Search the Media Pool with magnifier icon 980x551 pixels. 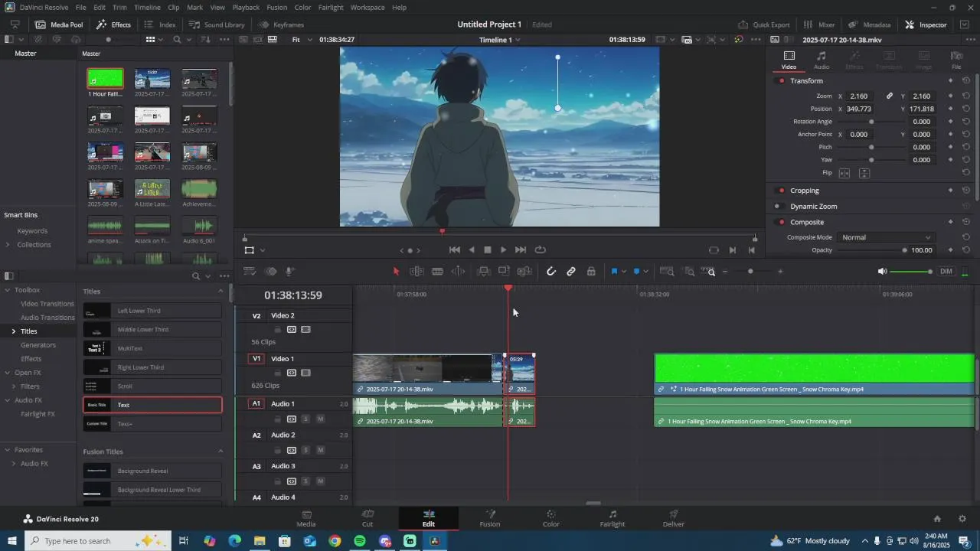(x=177, y=40)
